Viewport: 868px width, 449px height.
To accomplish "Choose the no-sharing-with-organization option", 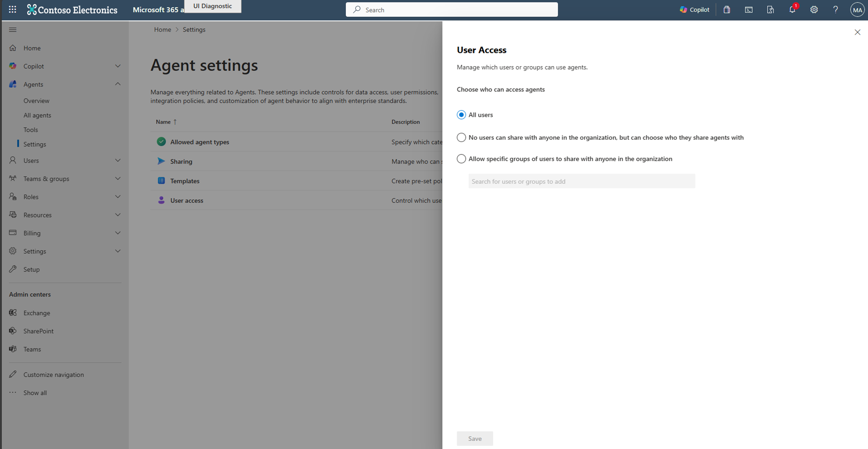I will 461,137.
